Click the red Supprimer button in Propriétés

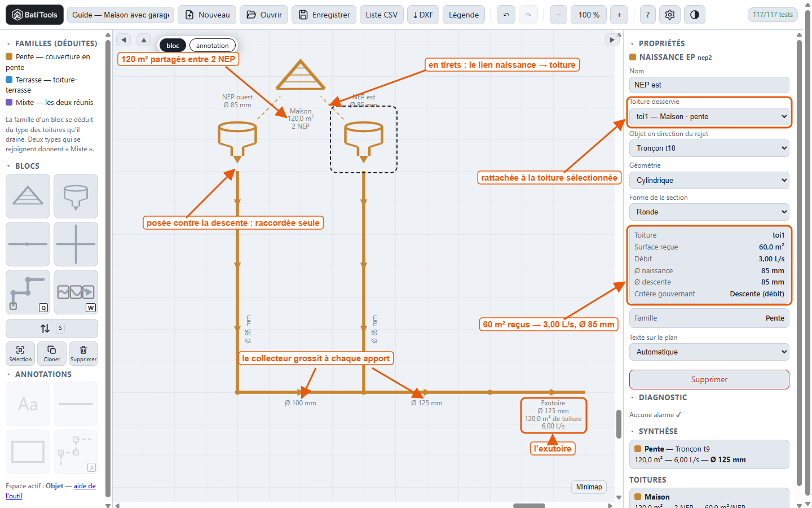click(709, 379)
